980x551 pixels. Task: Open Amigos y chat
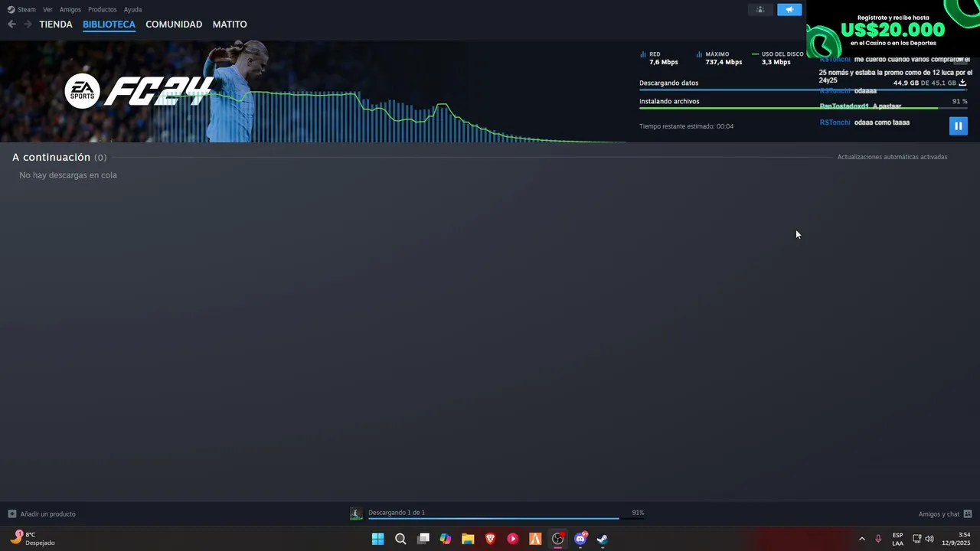point(939,514)
